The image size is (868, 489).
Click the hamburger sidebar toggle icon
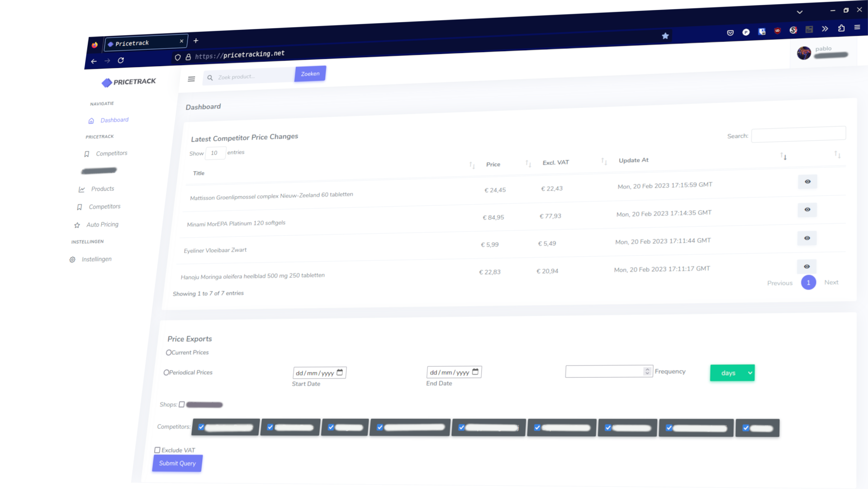191,79
